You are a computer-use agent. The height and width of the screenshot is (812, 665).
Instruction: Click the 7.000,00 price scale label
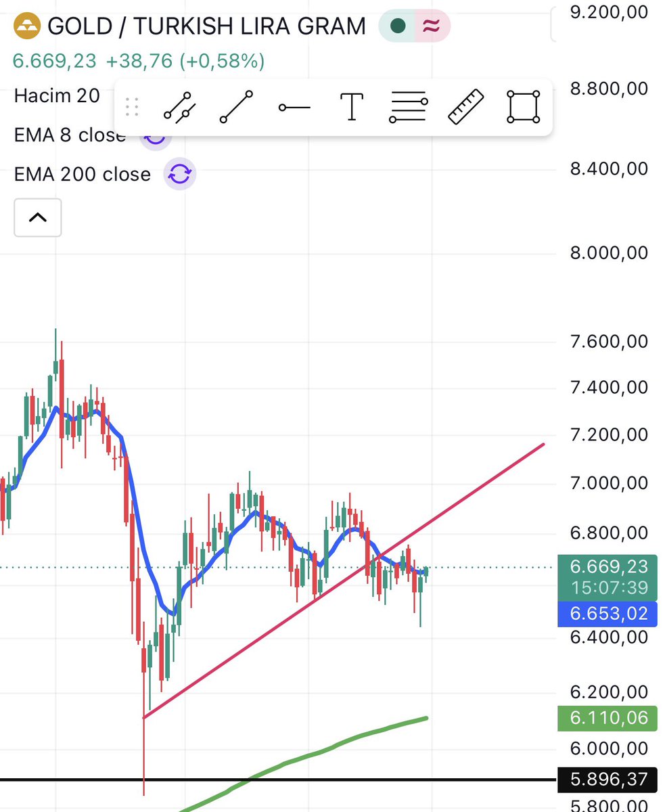pyautogui.click(x=610, y=483)
